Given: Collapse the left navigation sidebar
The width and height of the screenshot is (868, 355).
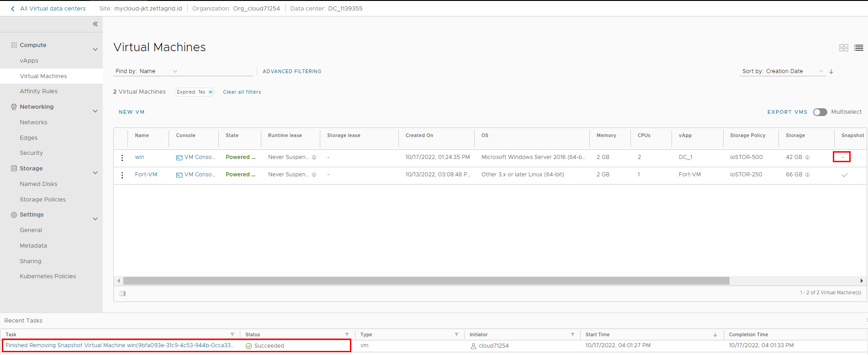Looking at the screenshot, I should click(95, 24).
